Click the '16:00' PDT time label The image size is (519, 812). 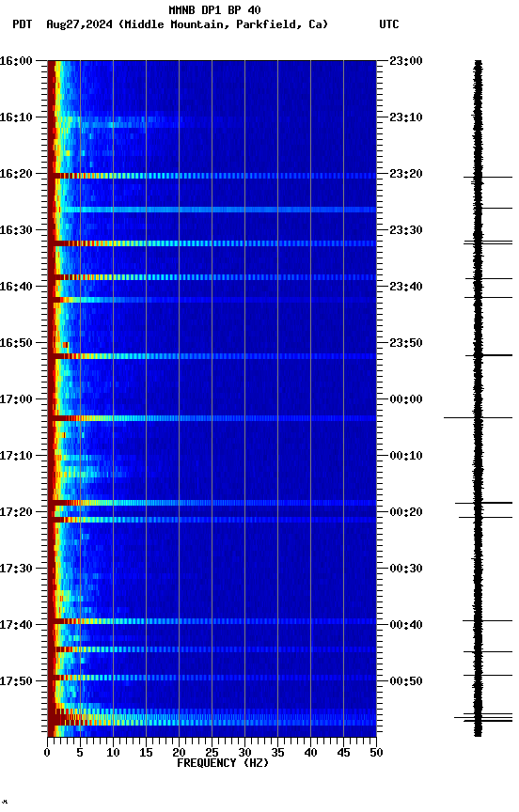tap(16, 61)
